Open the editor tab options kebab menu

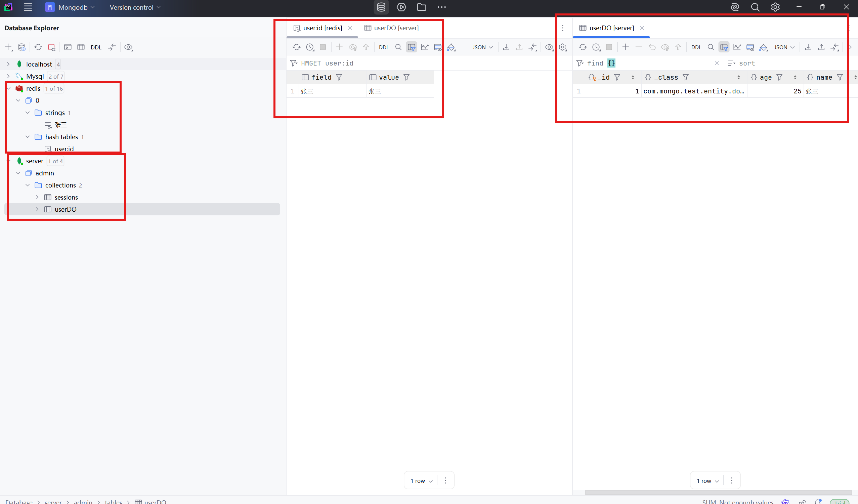tap(562, 28)
